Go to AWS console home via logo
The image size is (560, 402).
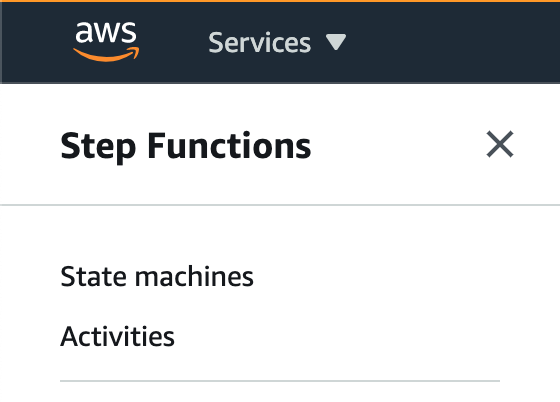106,42
